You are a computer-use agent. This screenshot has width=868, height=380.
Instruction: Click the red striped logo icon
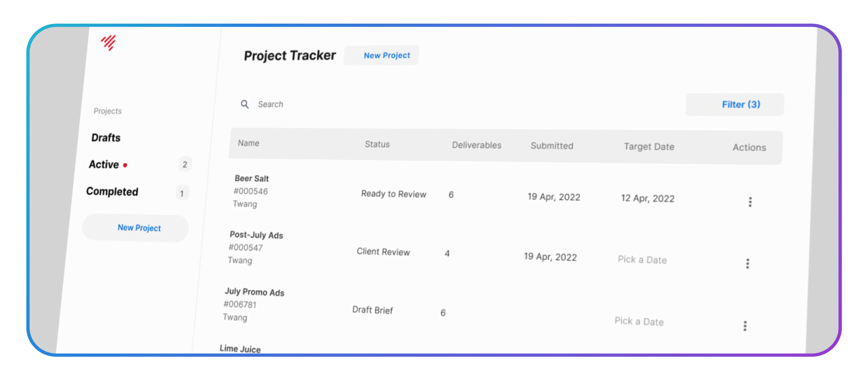108,43
